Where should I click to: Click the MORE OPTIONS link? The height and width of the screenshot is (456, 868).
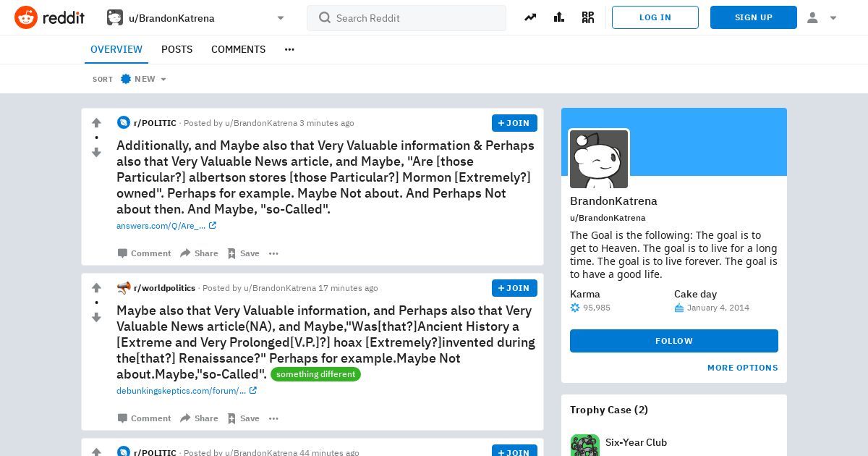pyautogui.click(x=743, y=368)
